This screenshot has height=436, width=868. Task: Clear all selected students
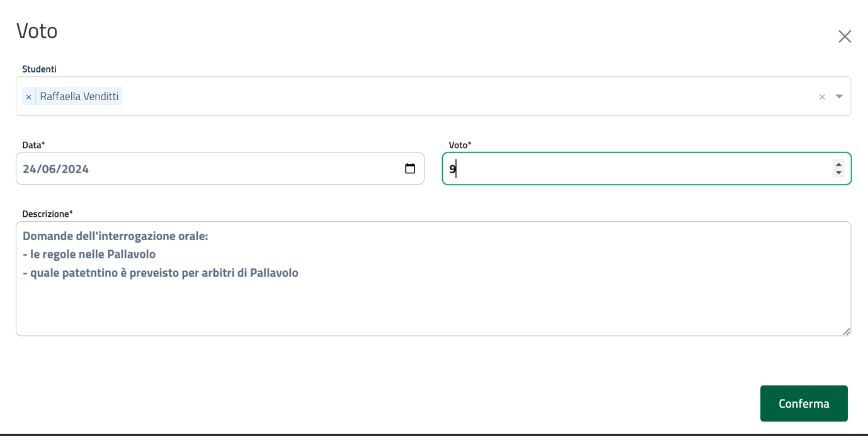(822, 97)
